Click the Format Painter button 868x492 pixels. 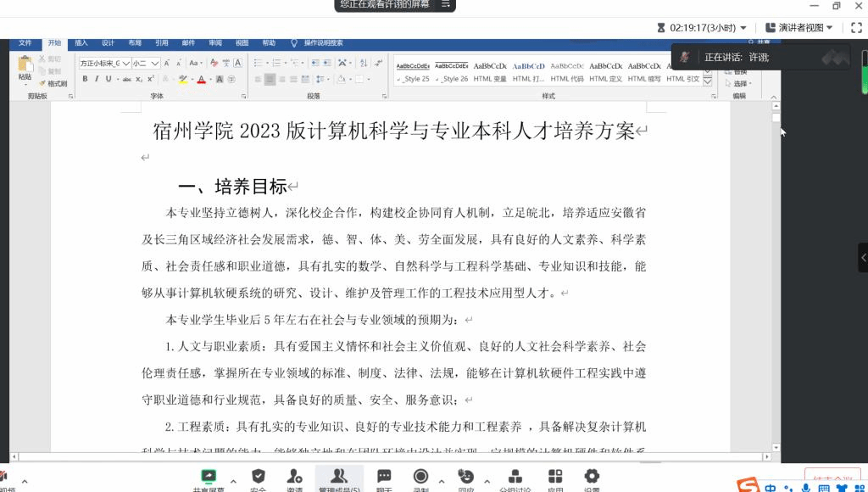(x=53, y=83)
